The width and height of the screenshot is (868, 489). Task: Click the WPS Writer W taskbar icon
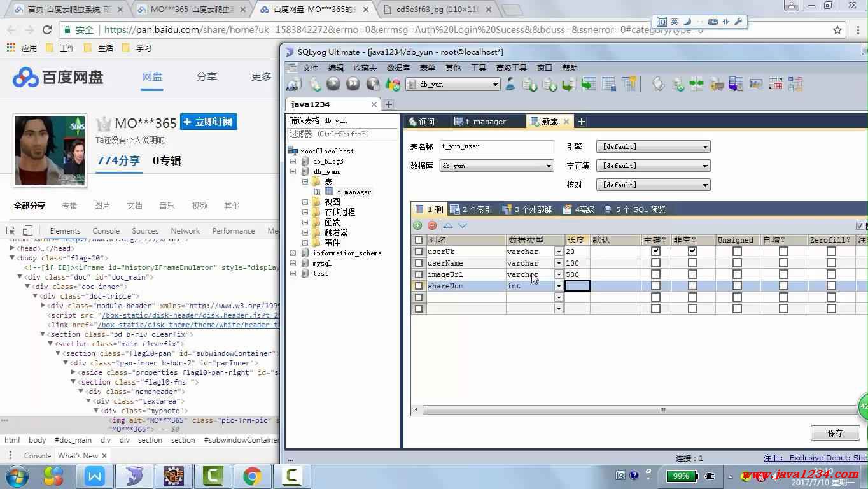tap(95, 476)
